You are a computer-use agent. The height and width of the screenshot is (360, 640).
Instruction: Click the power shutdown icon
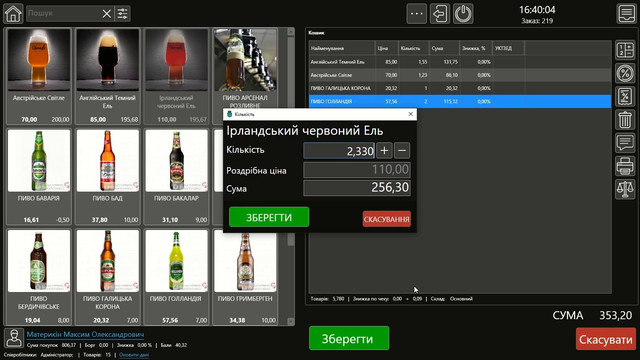pos(463,14)
